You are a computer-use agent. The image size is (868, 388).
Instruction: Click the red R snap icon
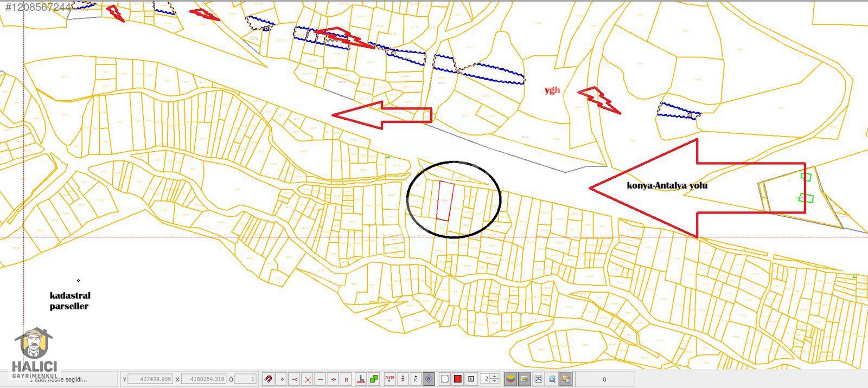click(347, 379)
